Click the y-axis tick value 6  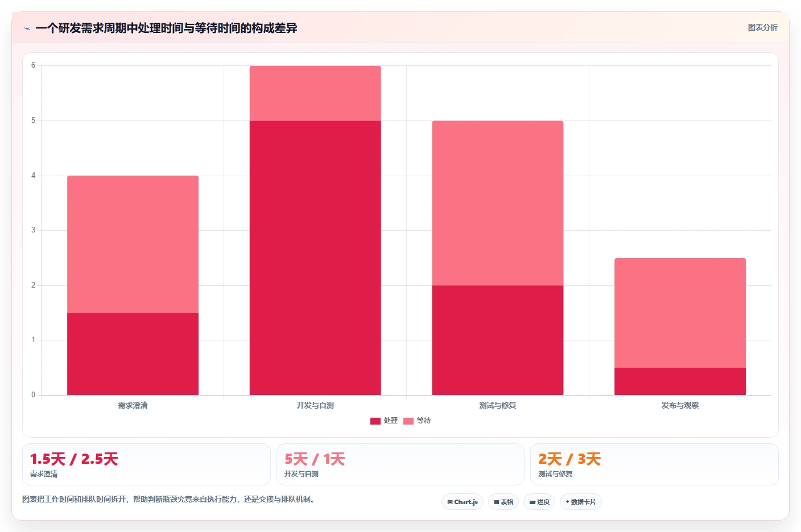point(33,65)
